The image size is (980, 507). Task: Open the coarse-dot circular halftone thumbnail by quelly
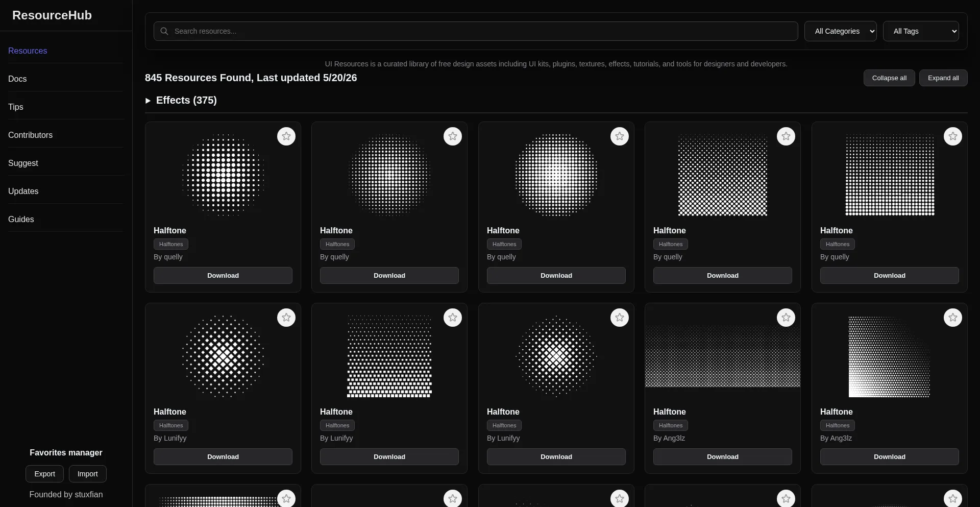tap(223, 175)
